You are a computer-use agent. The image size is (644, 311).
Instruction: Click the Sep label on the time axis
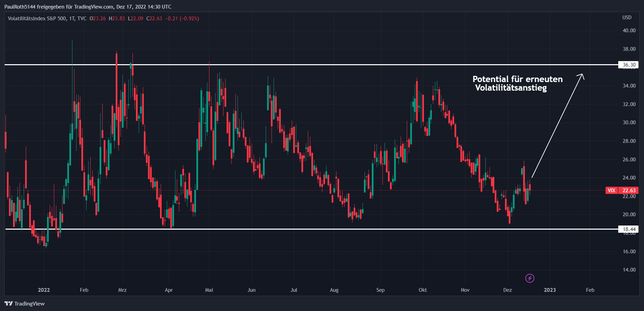click(x=380, y=290)
